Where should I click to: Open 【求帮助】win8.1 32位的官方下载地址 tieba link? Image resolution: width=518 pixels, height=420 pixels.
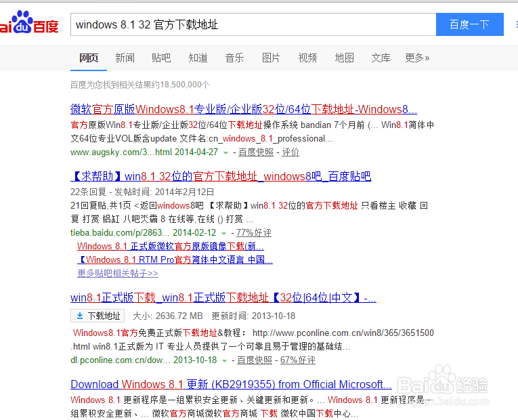(x=221, y=176)
